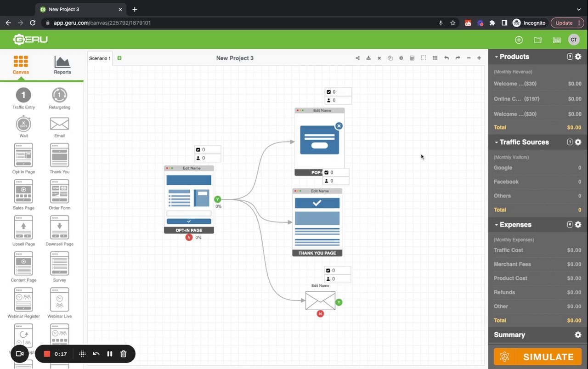588x369 pixels.
Task: Select the Survey page element icon
Action: coord(59,263)
